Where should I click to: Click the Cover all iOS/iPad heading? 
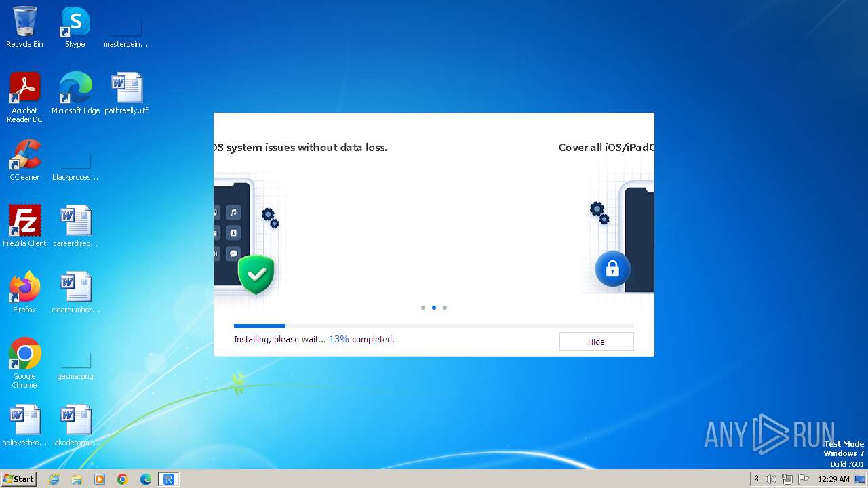(606, 147)
